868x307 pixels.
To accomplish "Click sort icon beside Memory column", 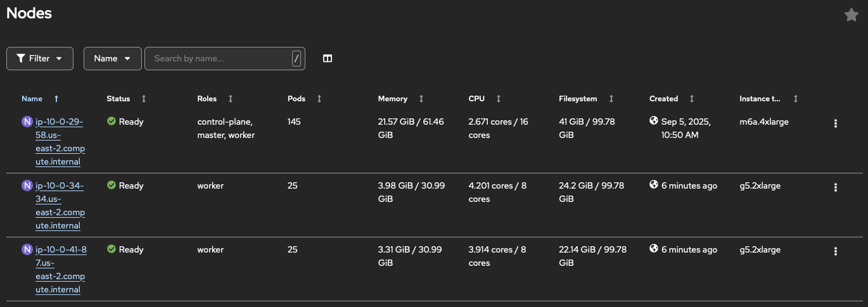I will pos(421,99).
